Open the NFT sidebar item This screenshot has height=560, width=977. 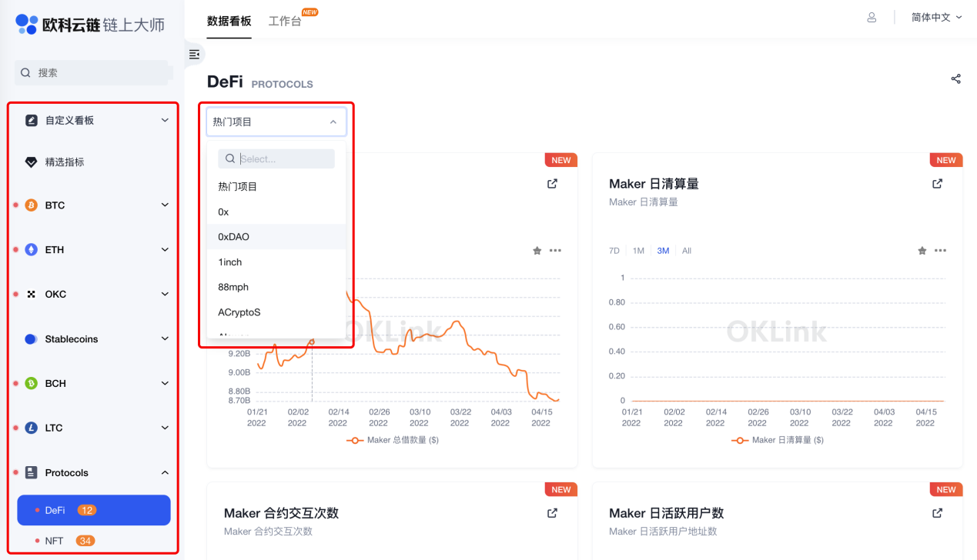pos(94,541)
